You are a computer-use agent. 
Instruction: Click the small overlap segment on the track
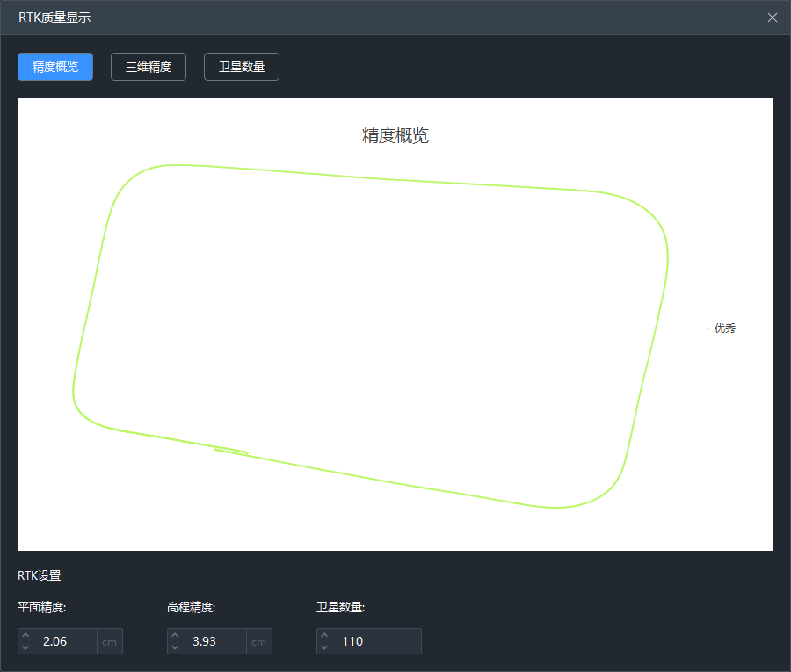click(231, 452)
